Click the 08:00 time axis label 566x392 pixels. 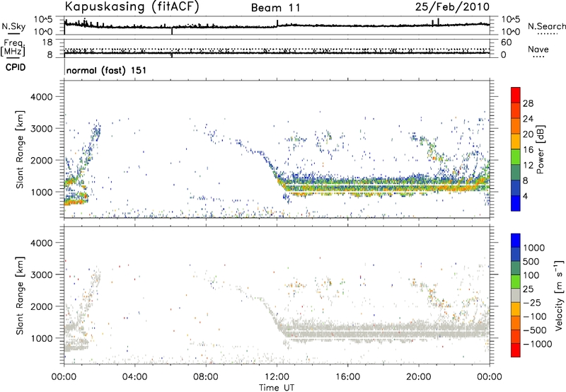point(206,377)
